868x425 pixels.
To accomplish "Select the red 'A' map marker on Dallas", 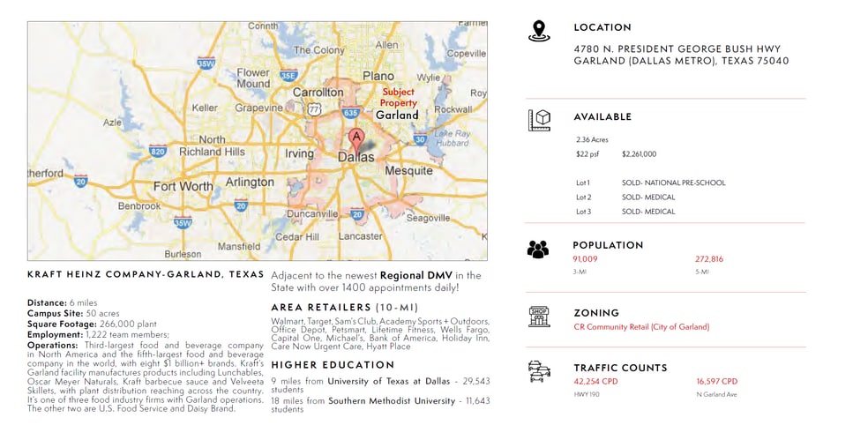I will pyautogui.click(x=355, y=138).
